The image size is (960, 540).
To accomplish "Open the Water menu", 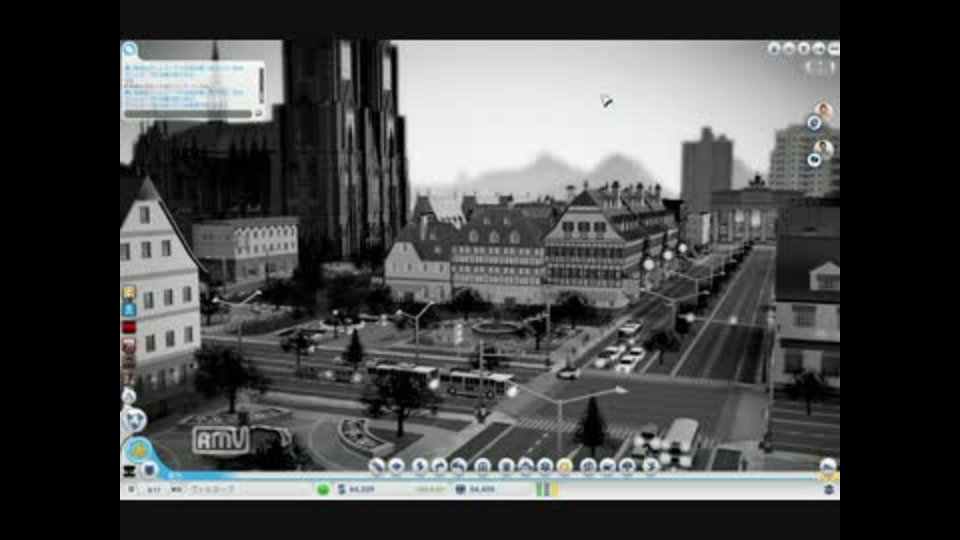I will 439,467.
